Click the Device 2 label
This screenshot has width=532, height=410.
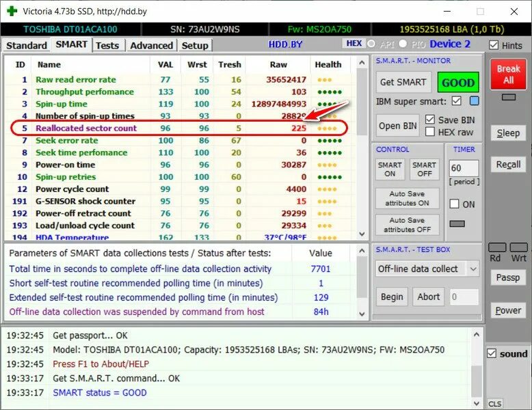[x=450, y=44]
